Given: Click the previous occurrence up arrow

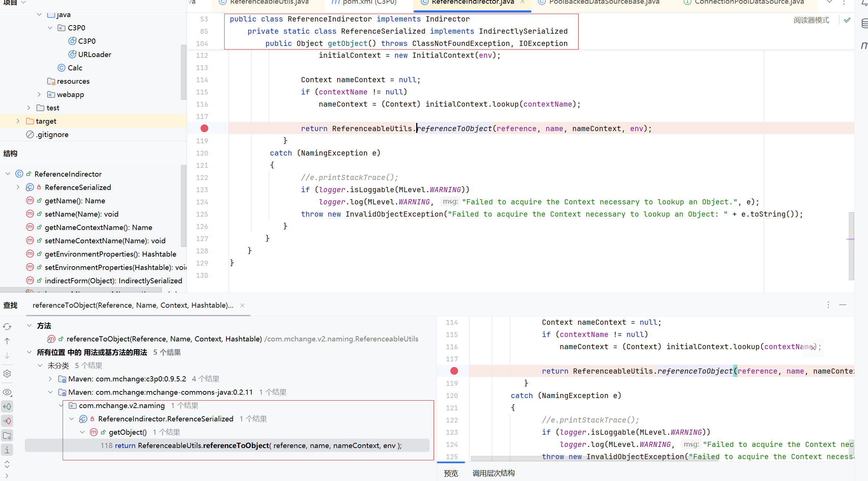Looking at the screenshot, I should 7,341.
